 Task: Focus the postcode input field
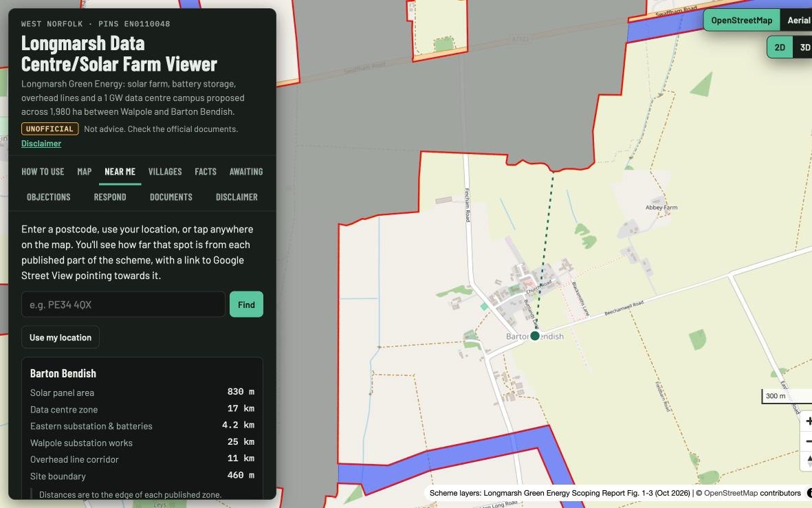pyautogui.click(x=123, y=305)
